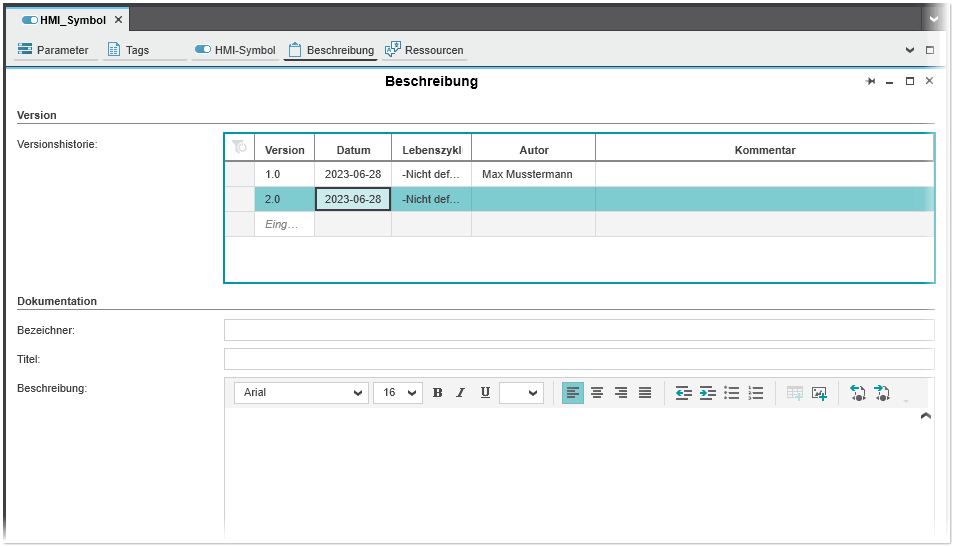Screen dimensions: 954x547
Task: Center align the description text
Action: tap(597, 393)
